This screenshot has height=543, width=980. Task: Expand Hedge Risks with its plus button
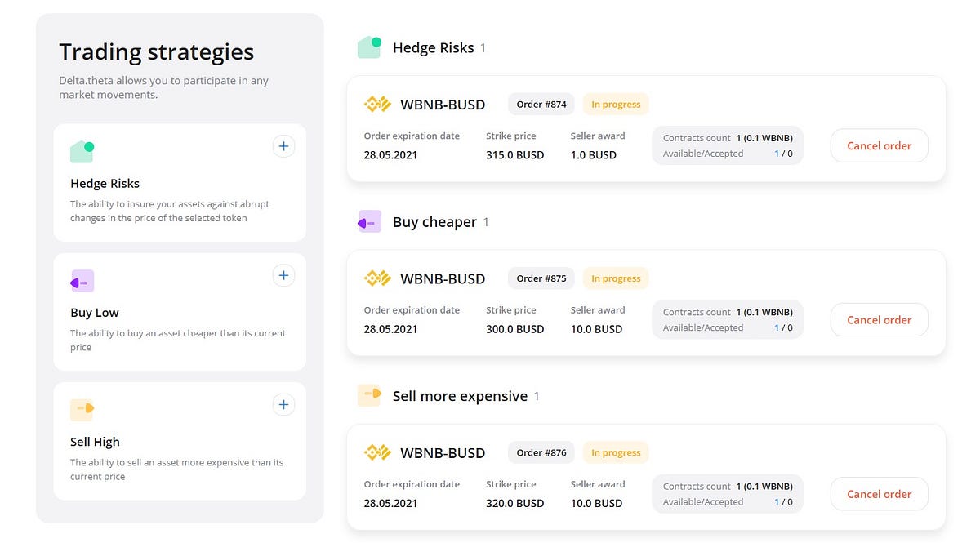click(x=283, y=146)
